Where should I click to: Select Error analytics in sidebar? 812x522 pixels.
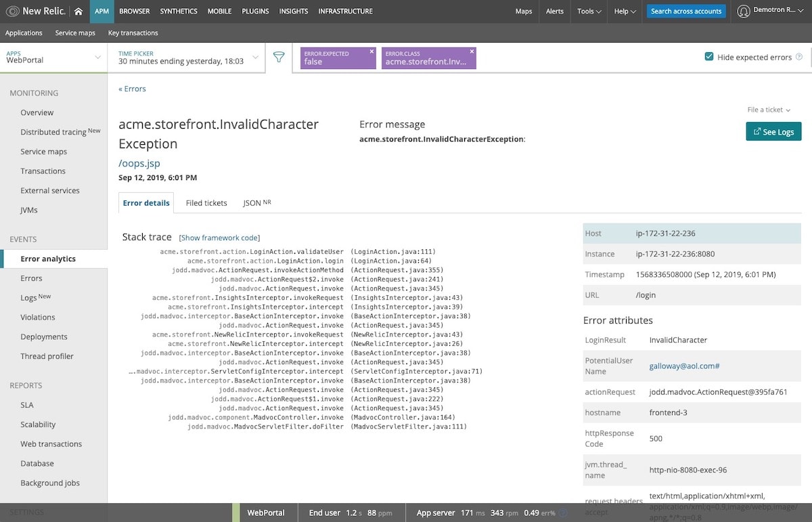(x=48, y=259)
